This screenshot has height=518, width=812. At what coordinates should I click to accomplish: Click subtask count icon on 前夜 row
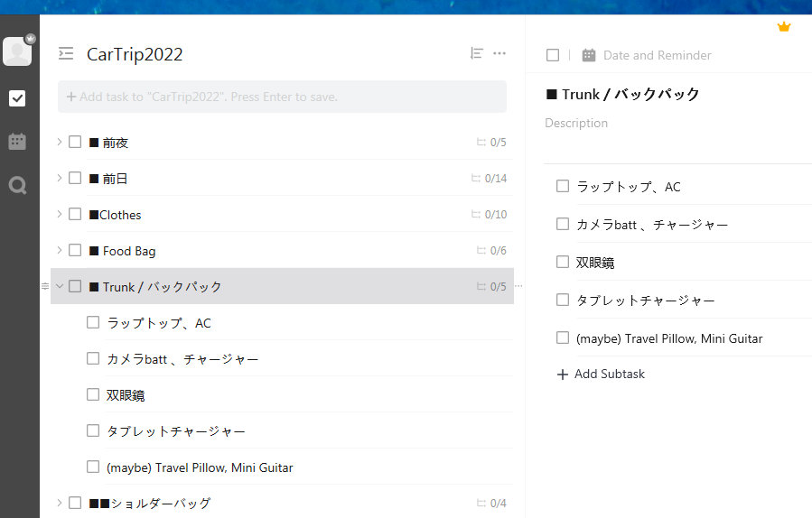(481, 142)
